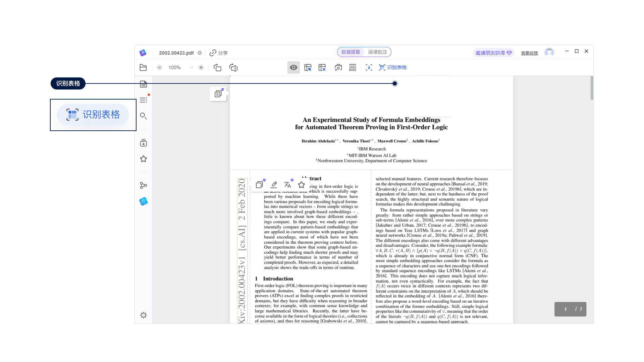Open the file folder icon

143,67
